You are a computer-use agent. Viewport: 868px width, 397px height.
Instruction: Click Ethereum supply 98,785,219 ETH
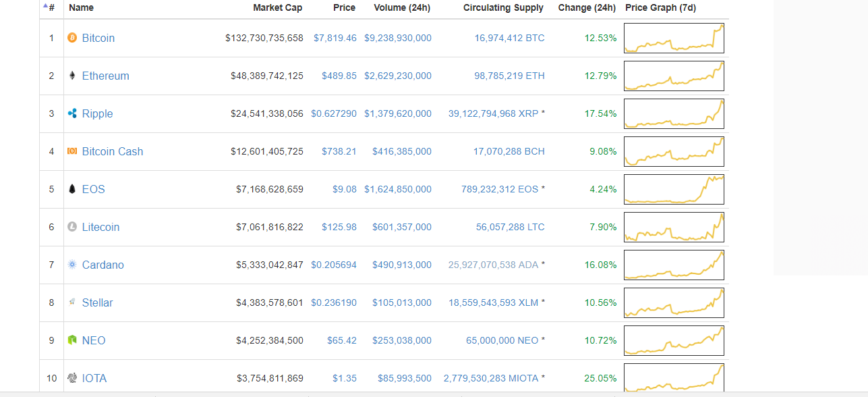coord(509,76)
